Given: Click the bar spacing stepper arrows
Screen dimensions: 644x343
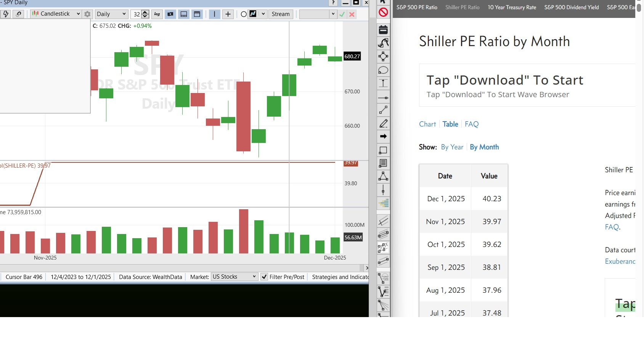Looking at the screenshot, I should (x=145, y=14).
